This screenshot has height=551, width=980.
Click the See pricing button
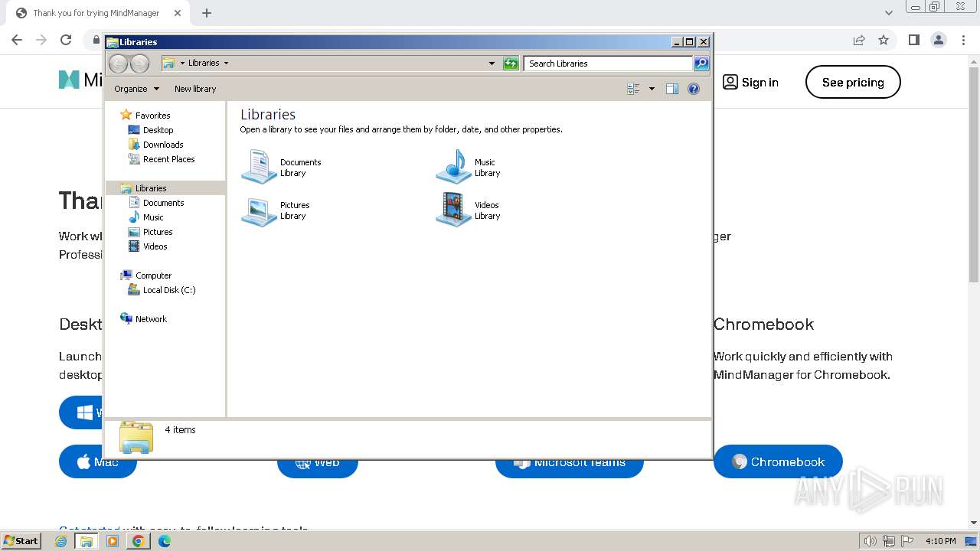coord(853,82)
